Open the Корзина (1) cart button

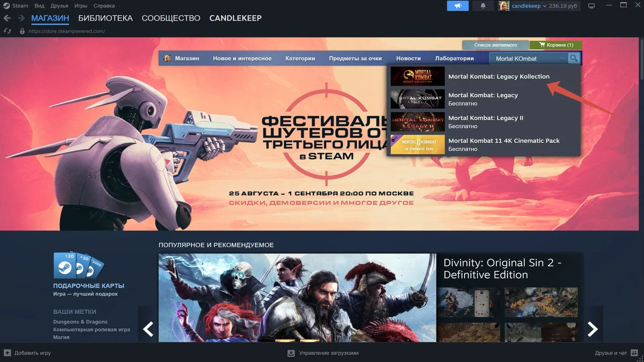pos(556,45)
